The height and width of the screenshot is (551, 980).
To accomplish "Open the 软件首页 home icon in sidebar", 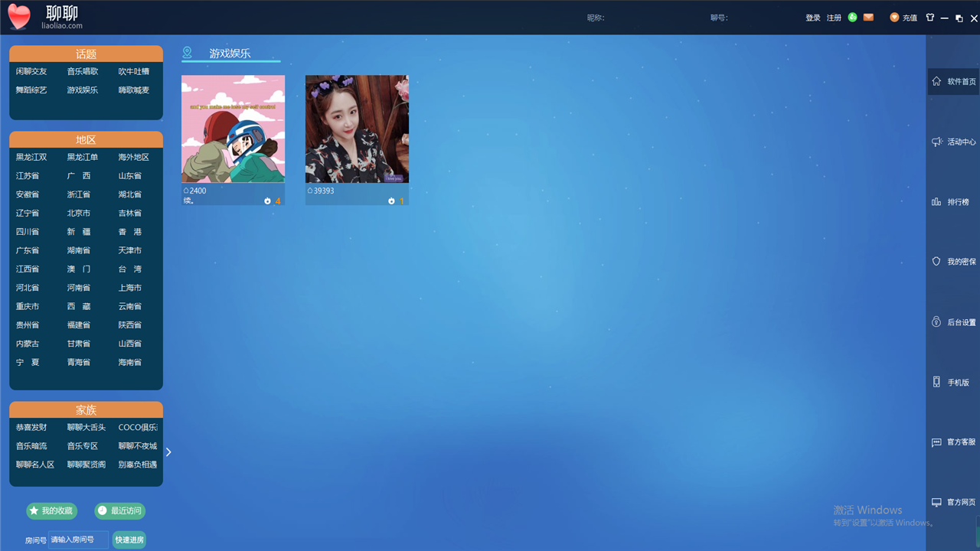I will click(x=936, y=81).
